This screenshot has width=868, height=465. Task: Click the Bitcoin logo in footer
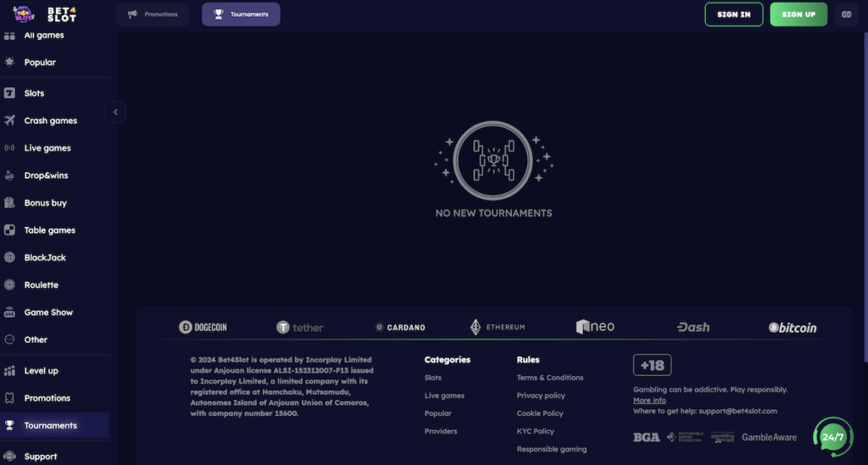(x=793, y=328)
